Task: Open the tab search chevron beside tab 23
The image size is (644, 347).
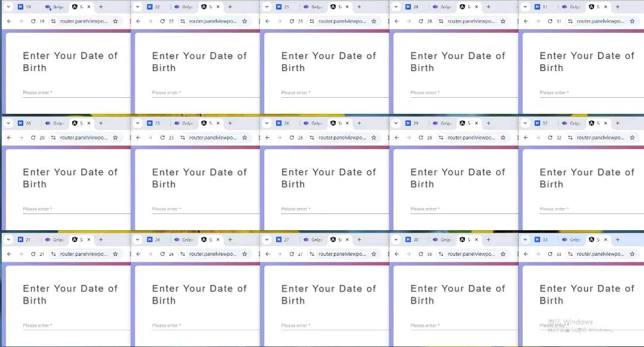Action: coord(138,123)
